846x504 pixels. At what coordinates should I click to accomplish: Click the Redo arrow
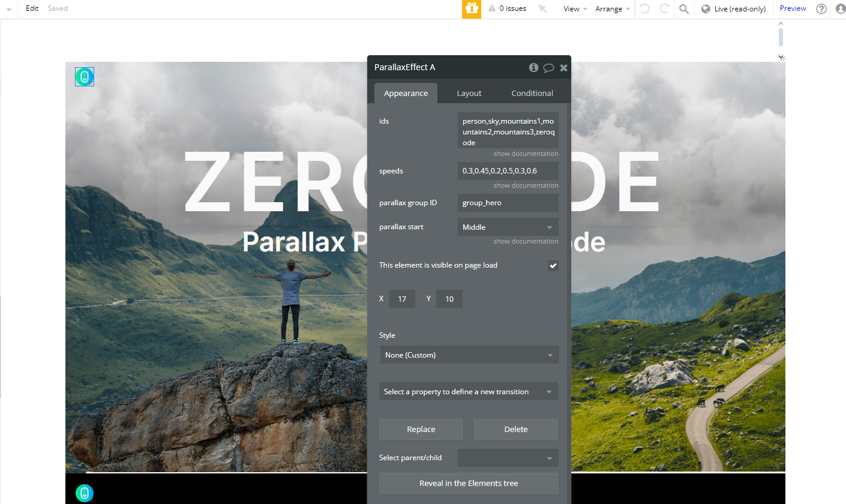point(664,8)
